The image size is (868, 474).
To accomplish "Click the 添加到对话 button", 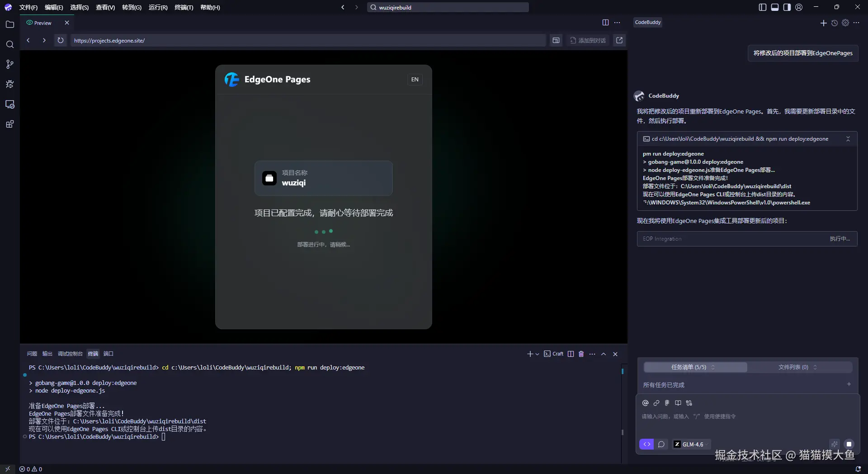I will 588,40.
